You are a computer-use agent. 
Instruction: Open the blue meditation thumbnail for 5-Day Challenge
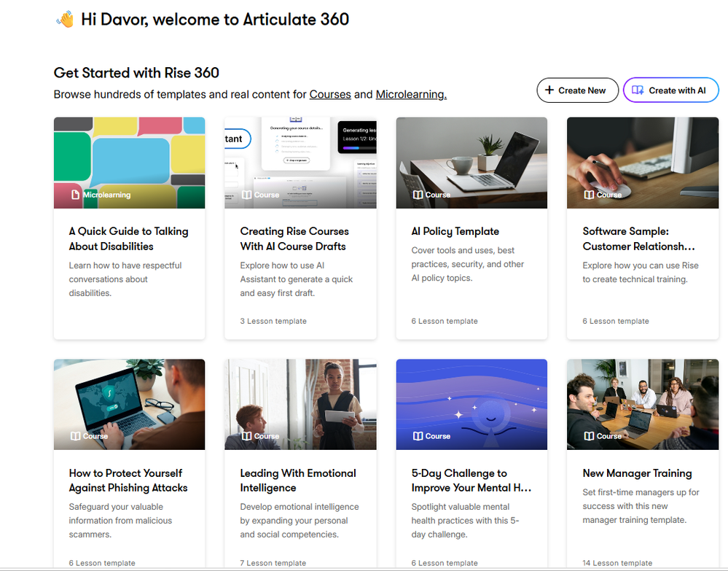[471, 404]
